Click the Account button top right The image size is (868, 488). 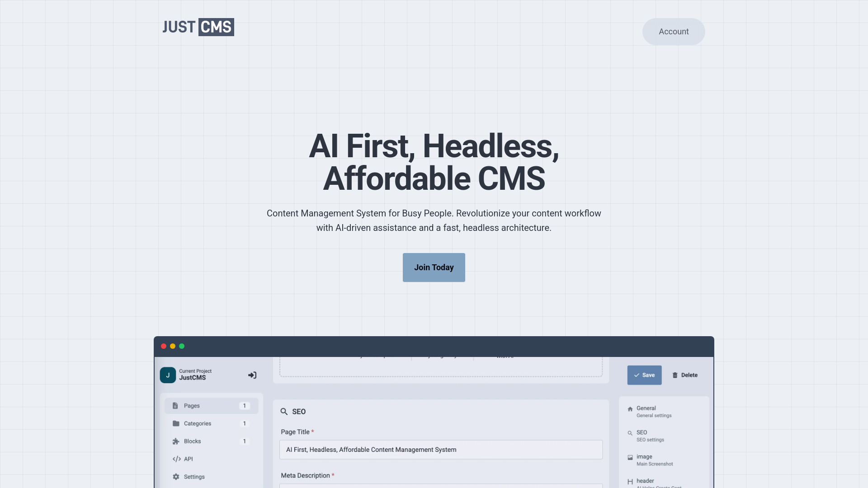pyautogui.click(x=674, y=32)
